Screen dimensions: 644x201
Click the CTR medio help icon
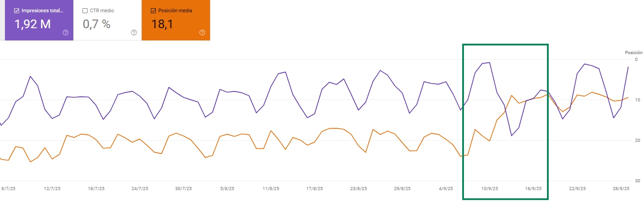(134, 32)
